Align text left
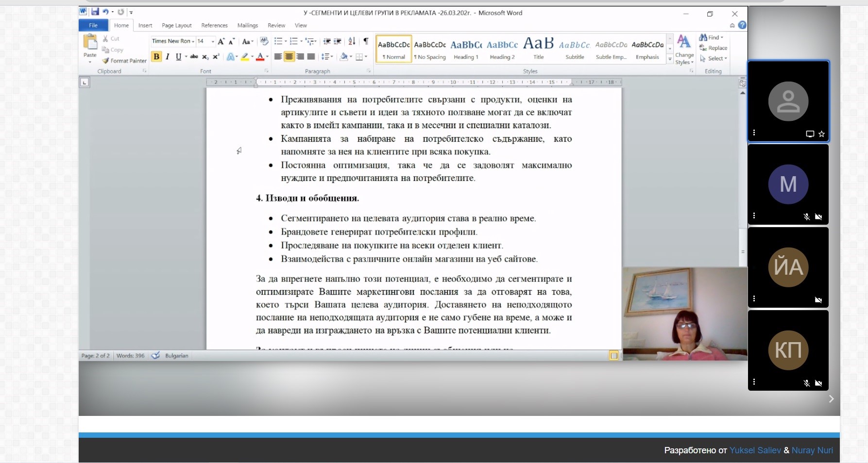Viewport: 868px width, 463px height. pos(278,57)
